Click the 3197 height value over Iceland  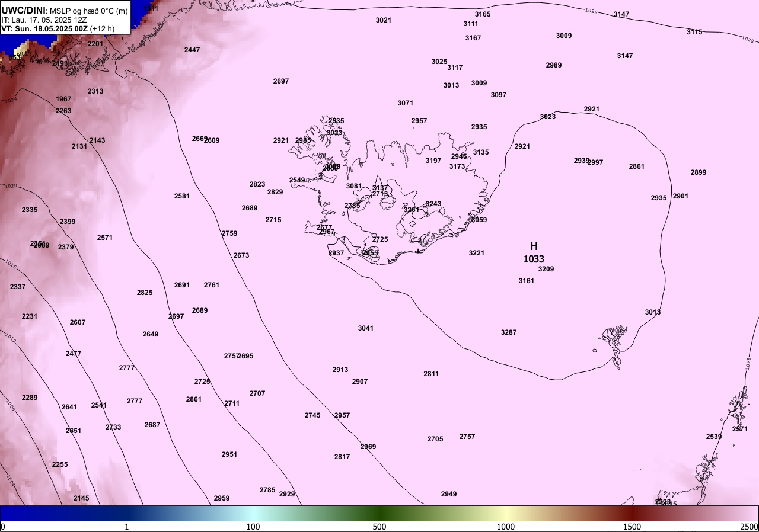pos(433,161)
